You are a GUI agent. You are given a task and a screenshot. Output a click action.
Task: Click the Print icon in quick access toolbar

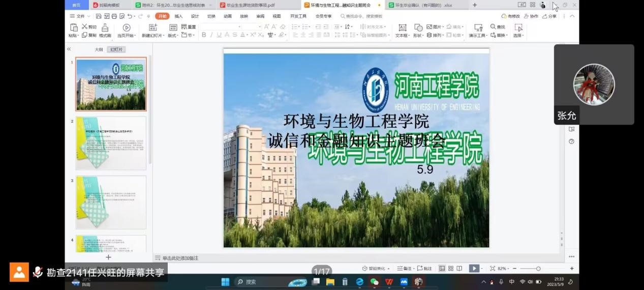coord(114,16)
